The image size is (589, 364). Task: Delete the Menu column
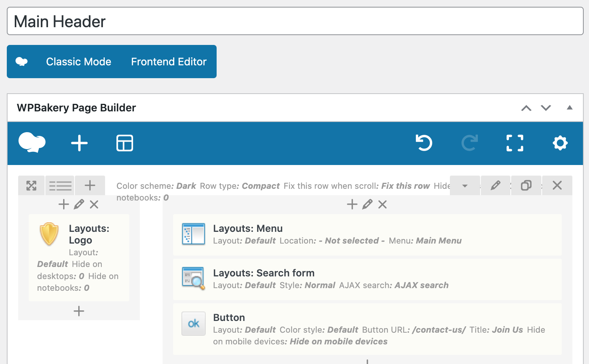(x=383, y=204)
